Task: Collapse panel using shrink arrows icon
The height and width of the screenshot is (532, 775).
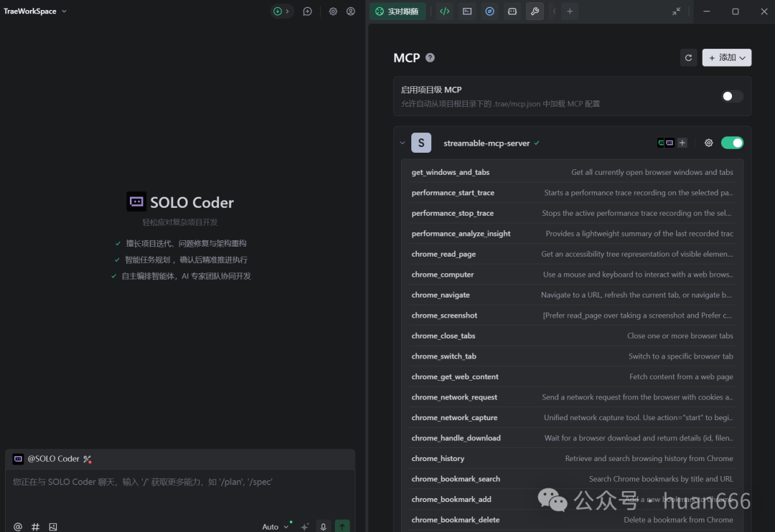Action: pyautogui.click(x=676, y=11)
